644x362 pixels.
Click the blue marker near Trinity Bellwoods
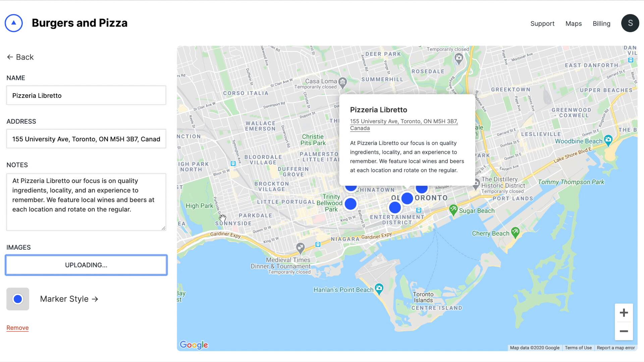click(x=351, y=204)
